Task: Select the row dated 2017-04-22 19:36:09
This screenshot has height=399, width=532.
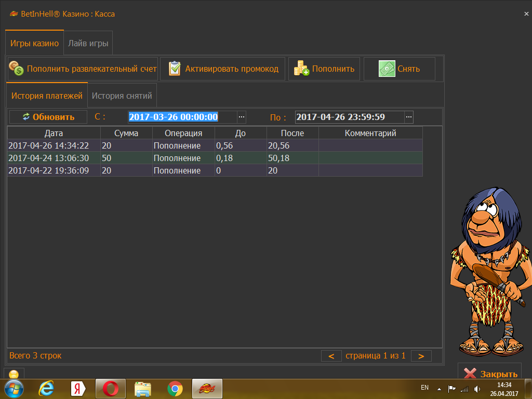Action: [x=215, y=170]
